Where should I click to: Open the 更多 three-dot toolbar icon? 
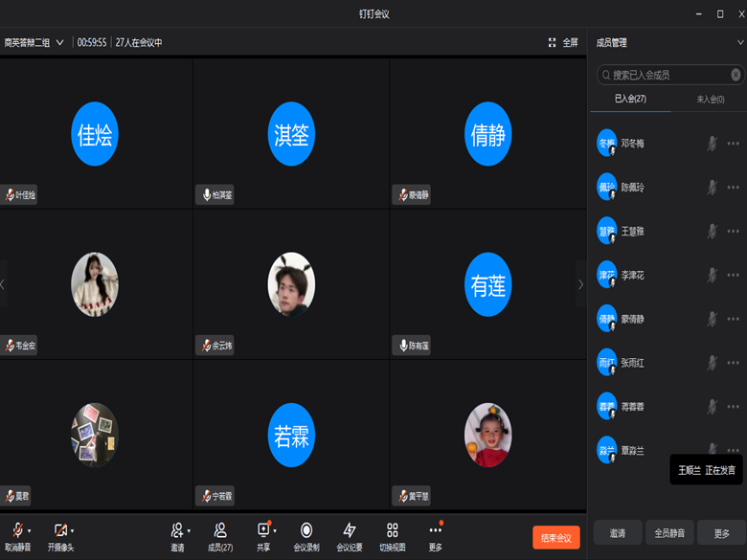pos(436,530)
